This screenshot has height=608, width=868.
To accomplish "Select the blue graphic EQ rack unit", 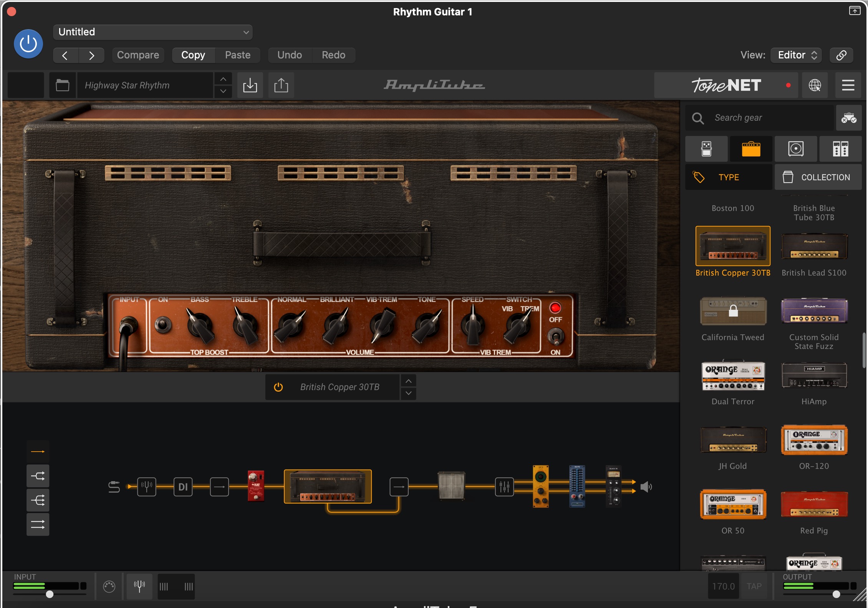I will 577,486.
